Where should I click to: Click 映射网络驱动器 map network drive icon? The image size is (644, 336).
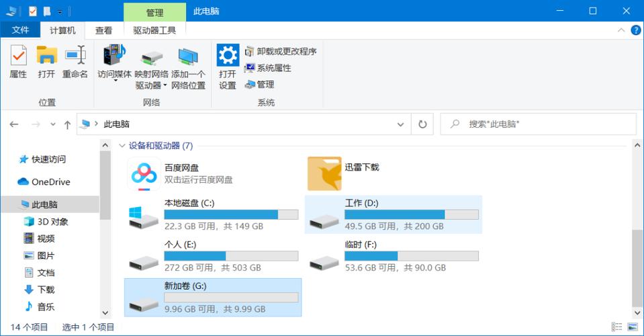tap(152, 58)
